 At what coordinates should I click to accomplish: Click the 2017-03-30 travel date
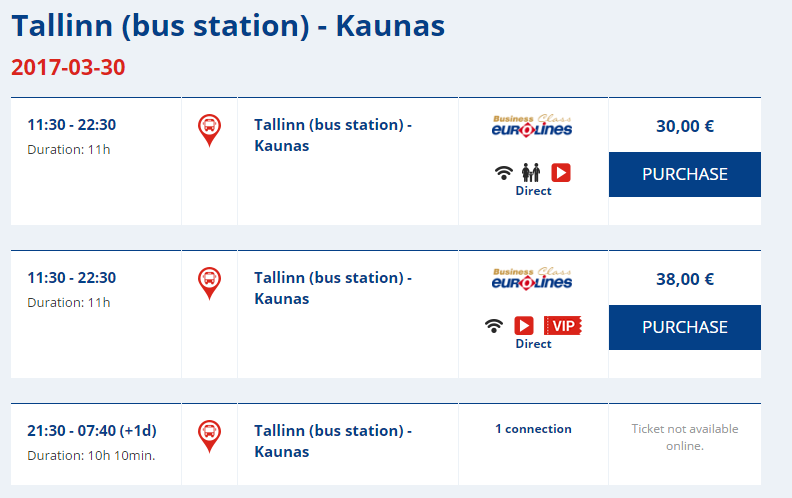pos(68,68)
